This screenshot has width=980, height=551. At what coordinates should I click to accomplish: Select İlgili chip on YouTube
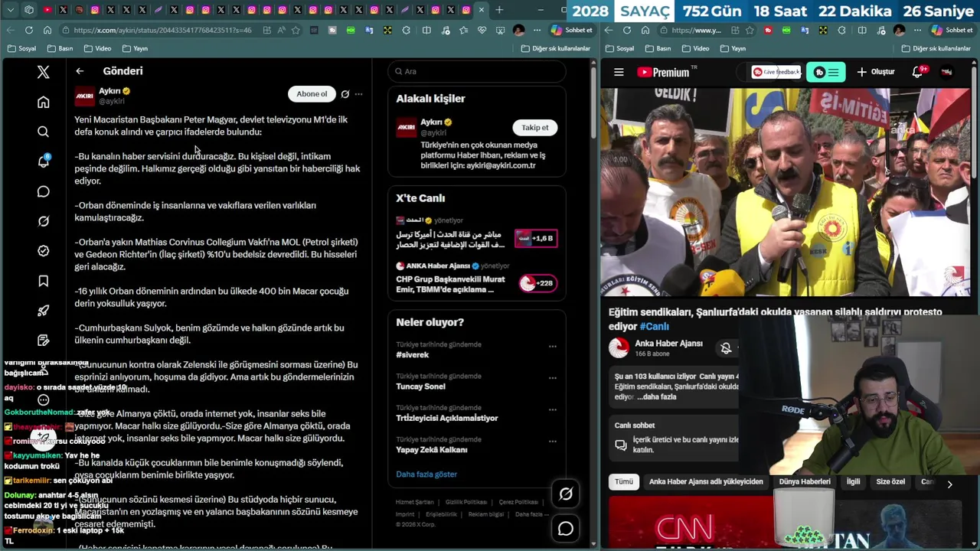853,481
